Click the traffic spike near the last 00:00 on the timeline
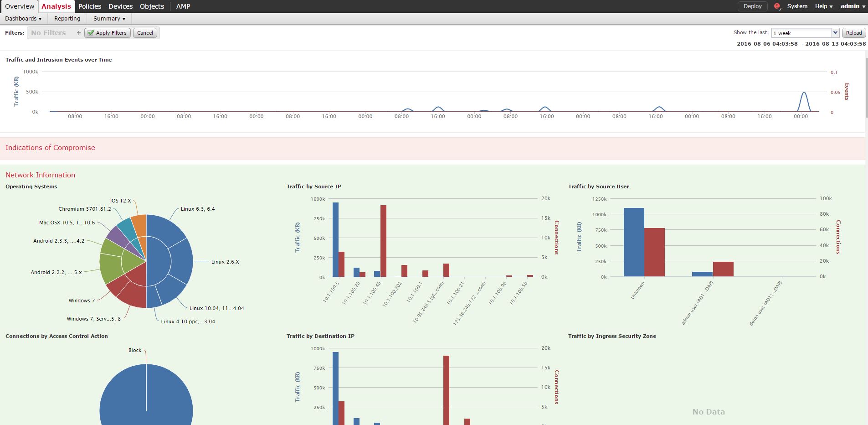 click(x=805, y=102)
